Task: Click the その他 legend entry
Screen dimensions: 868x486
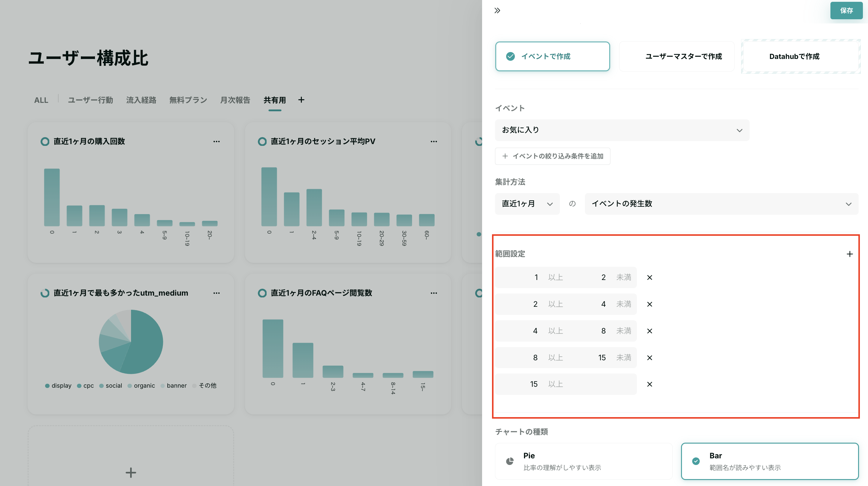Action: coord(204,386)
